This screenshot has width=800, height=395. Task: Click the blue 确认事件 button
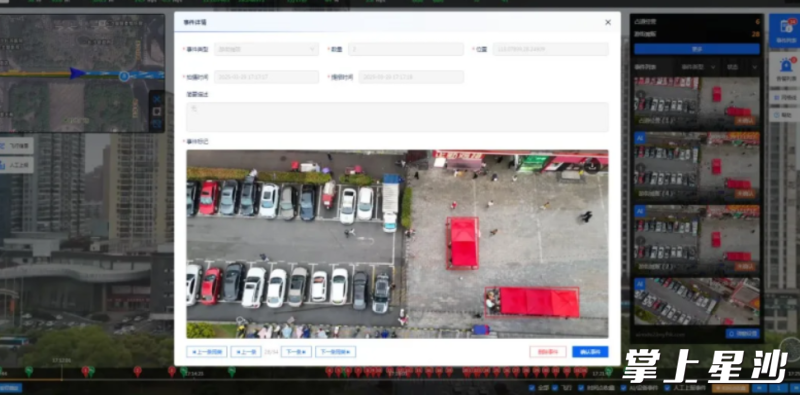590,352
